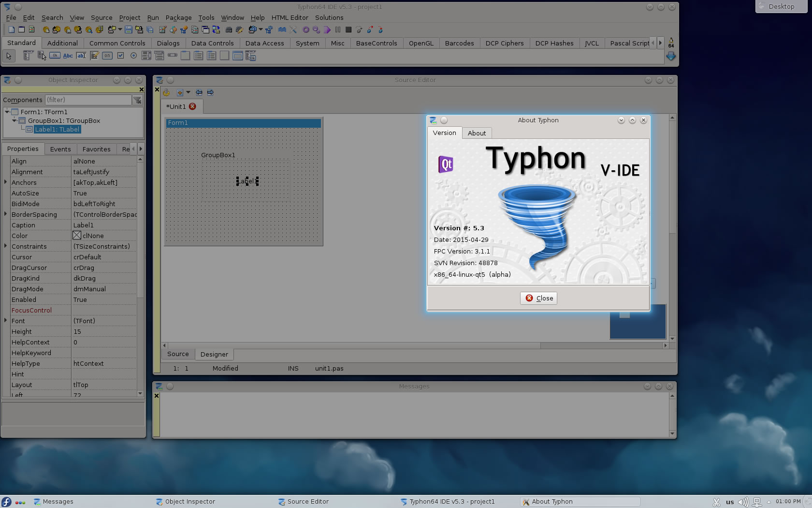Viewport: 812px width, 508px height.
Task: Expand the Anchors property
Action: pos(6,182)
